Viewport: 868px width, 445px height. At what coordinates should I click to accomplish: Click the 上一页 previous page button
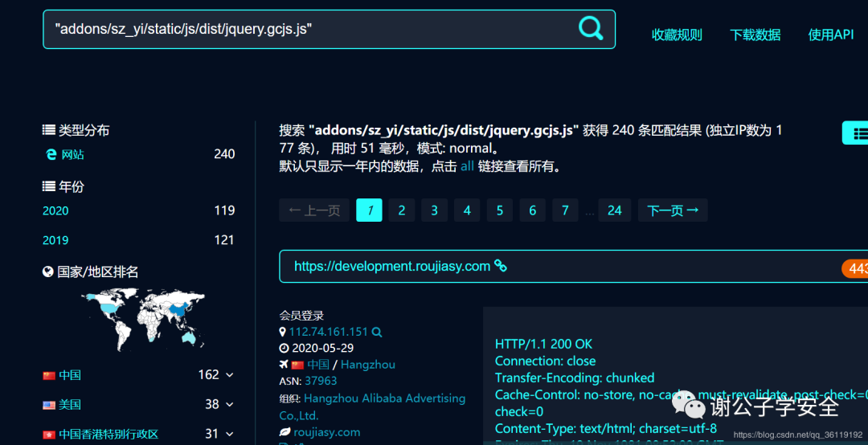(x=314, y=210)
